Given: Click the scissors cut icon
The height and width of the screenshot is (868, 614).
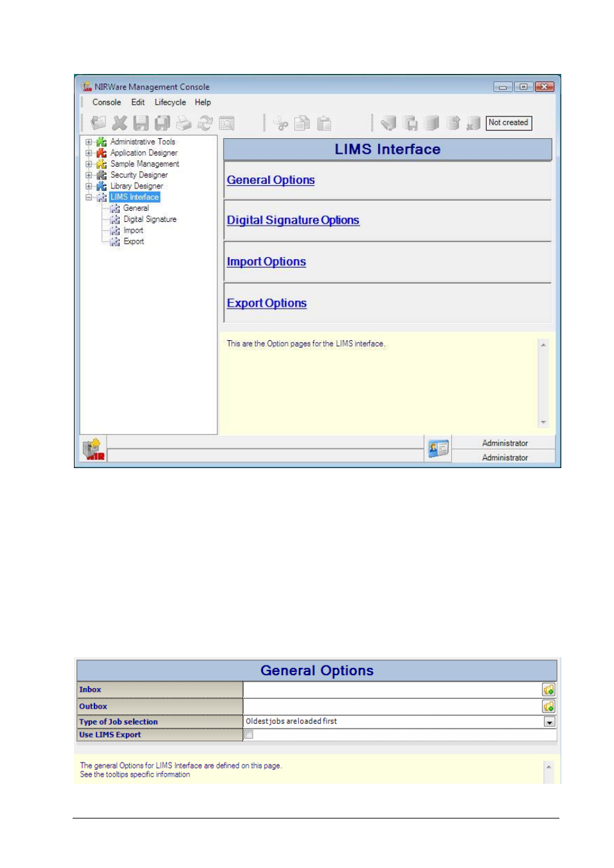Looking at the screenshot, I should pyautogui.click(x=281, y=123).
